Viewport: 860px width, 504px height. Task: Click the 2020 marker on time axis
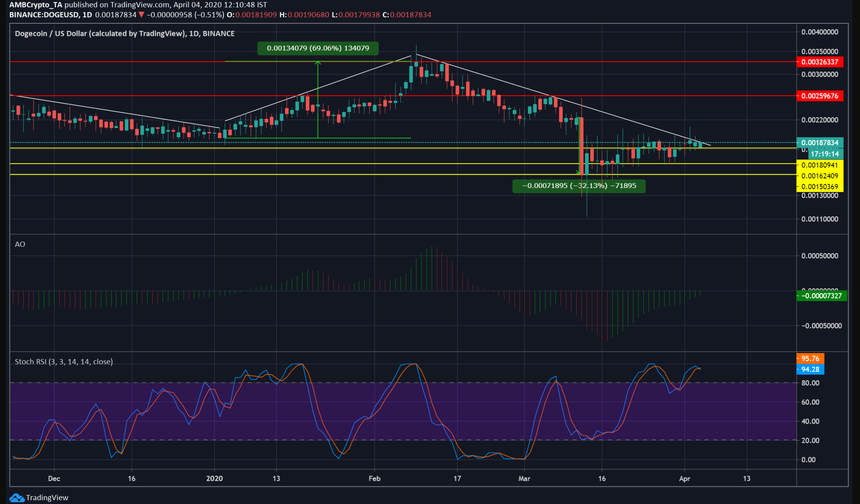pyautogui.click(x=214, y=478)
